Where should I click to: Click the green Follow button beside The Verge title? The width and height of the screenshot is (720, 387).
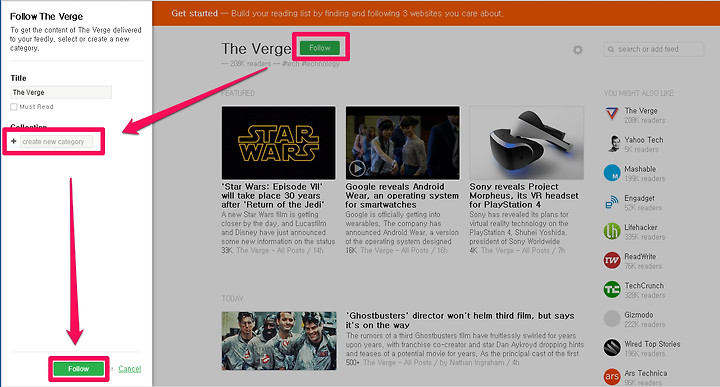(320, 48)
